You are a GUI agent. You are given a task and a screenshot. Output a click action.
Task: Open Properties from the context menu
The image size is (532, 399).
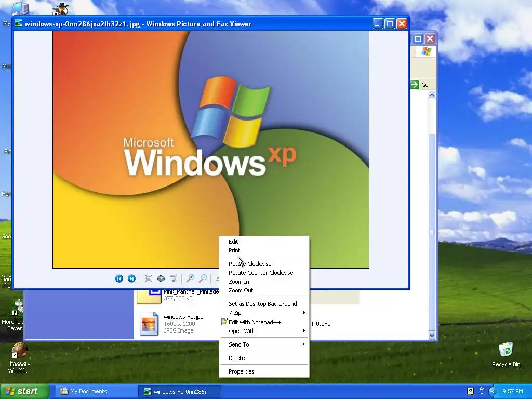[264, 371]
